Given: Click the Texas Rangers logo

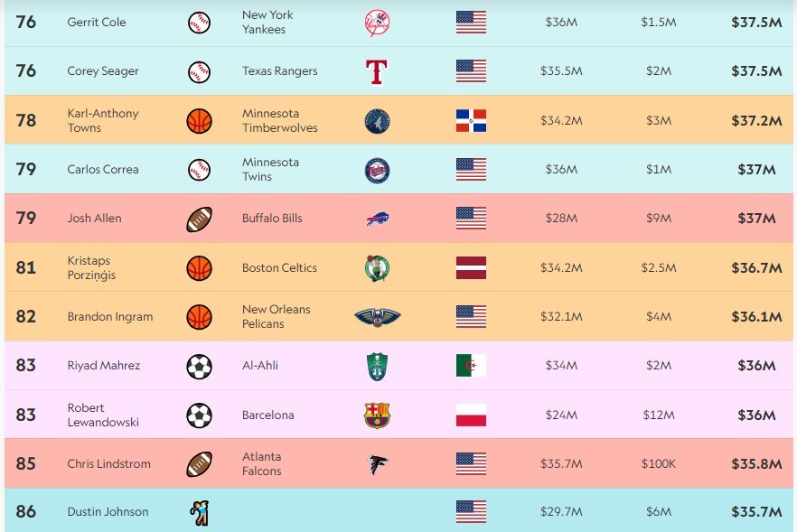Looking at the screenshot, I should point(377,71).
